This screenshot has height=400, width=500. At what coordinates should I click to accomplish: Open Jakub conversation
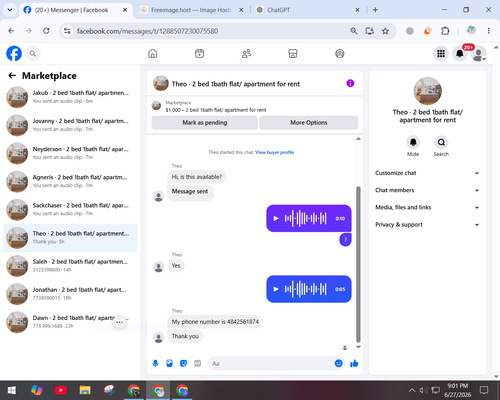70,97
